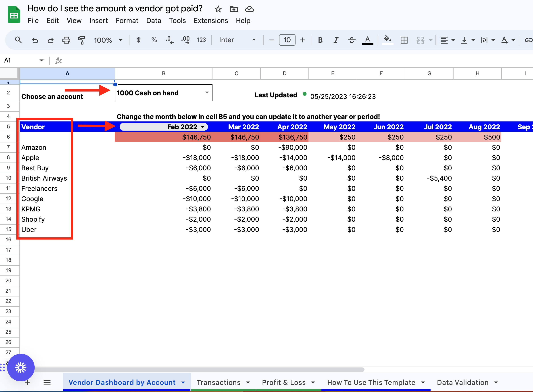Open the Help menu

pos(243,21)
